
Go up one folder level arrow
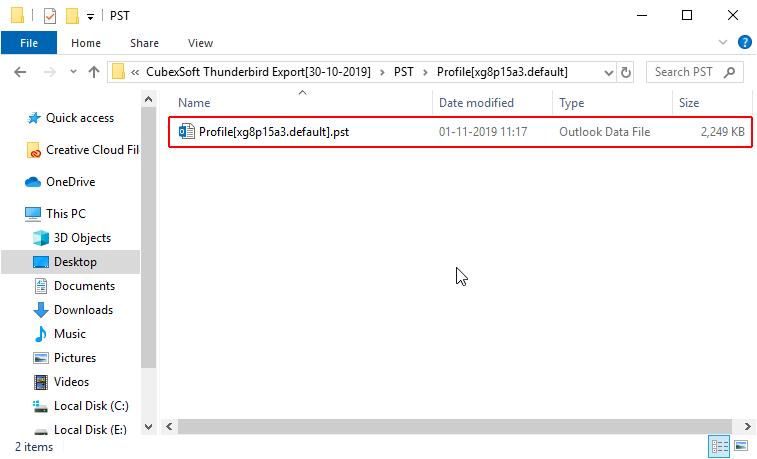pos(94,72)
